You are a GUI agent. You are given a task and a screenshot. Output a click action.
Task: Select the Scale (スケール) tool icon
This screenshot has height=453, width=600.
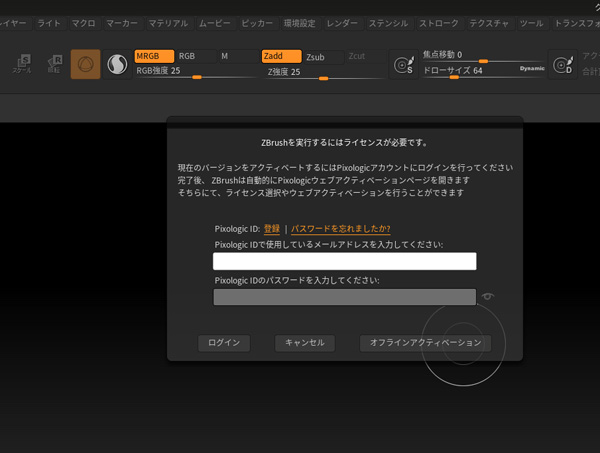coord(22,64)
